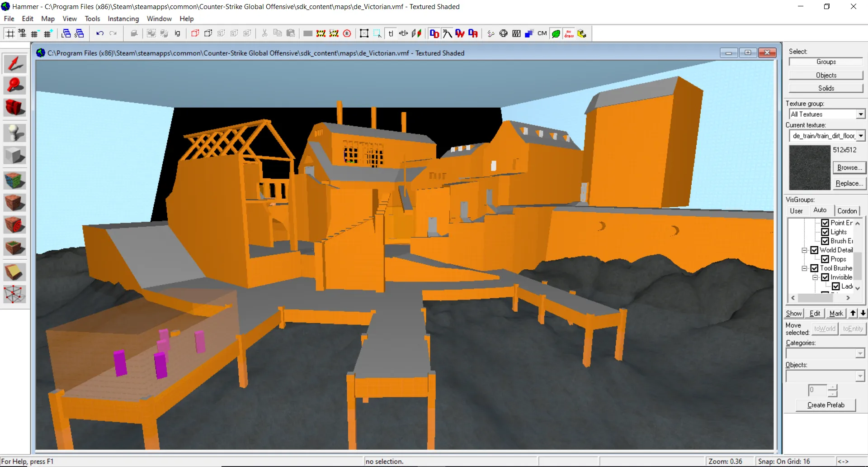The image size is (868, 467).
Task: Uncheck the Lights visgroup checkbox
Action: click(x=825, y=232)
